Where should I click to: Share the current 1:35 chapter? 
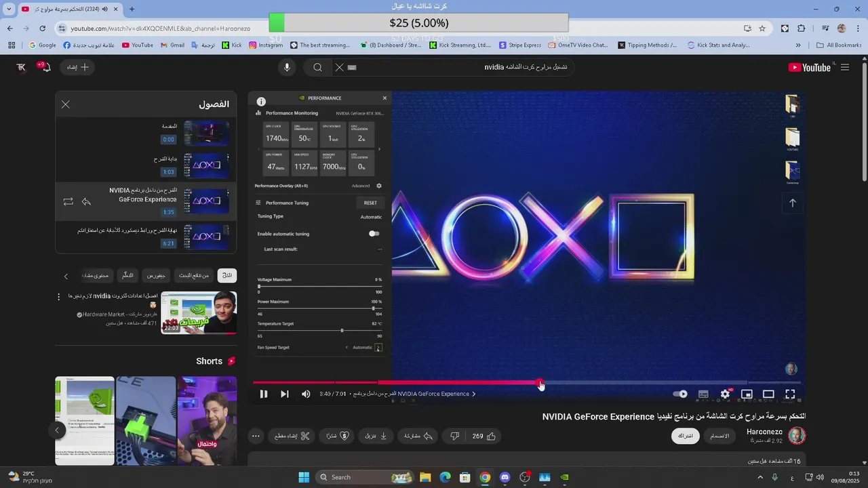click(87, 202)
